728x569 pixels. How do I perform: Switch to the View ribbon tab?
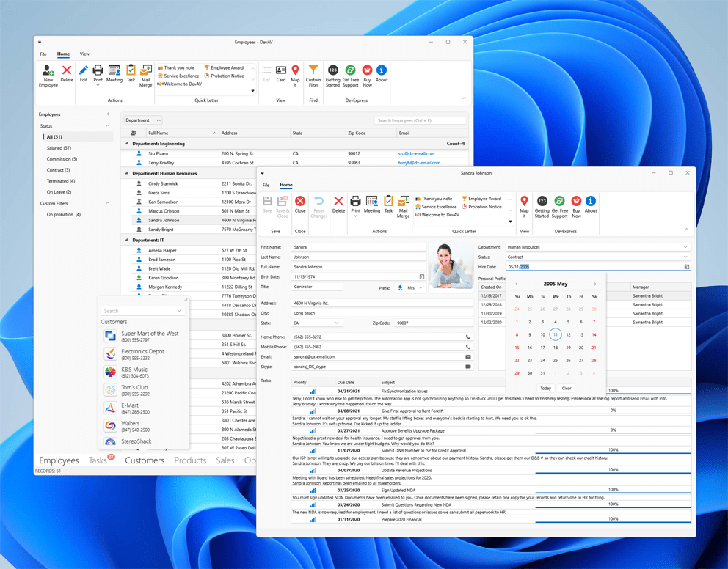click(83, 54)
